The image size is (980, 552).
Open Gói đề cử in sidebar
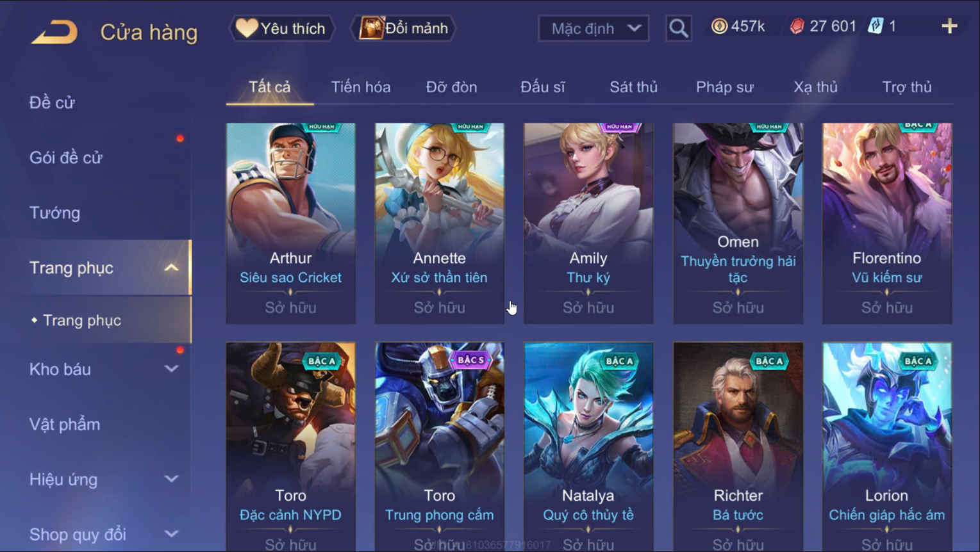click(x=66, y=158)
